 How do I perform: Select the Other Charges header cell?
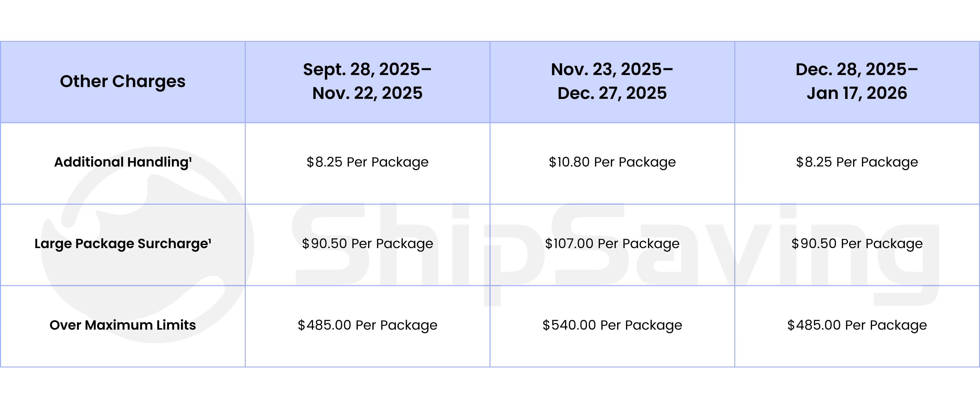click(123, 81)
